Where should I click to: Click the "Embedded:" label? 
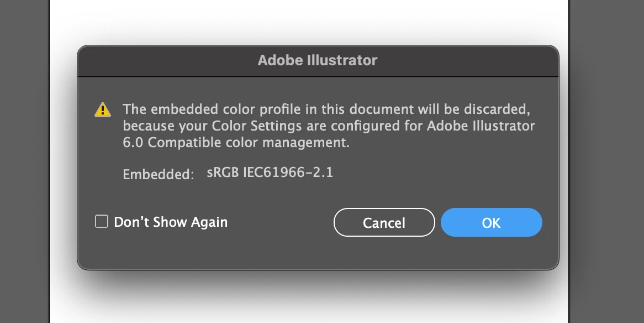click(159, 175)
